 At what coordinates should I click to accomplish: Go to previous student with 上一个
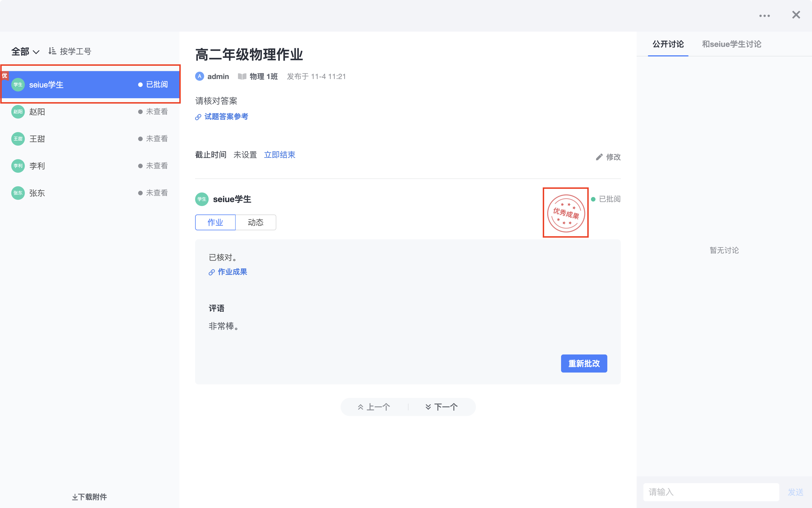374,407
